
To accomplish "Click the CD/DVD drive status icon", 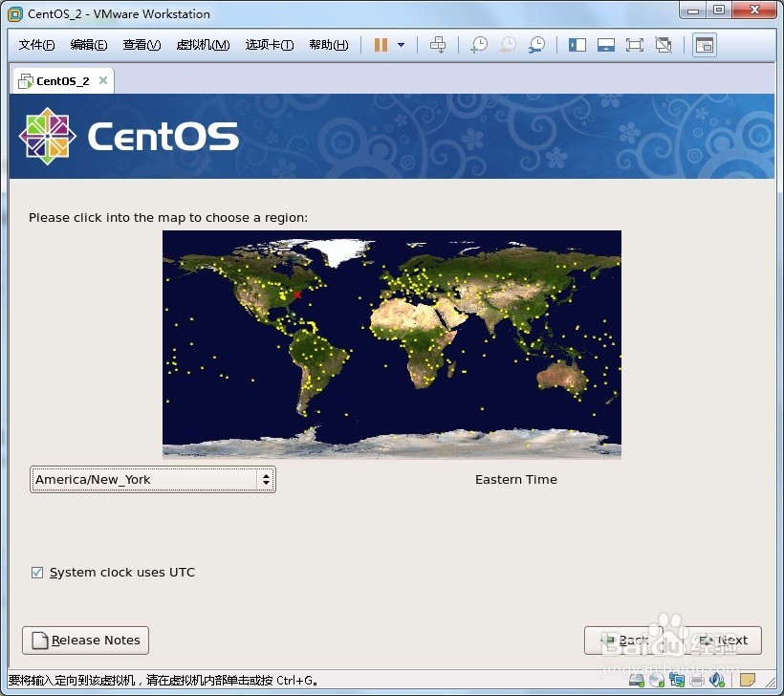I will point(657,681).
